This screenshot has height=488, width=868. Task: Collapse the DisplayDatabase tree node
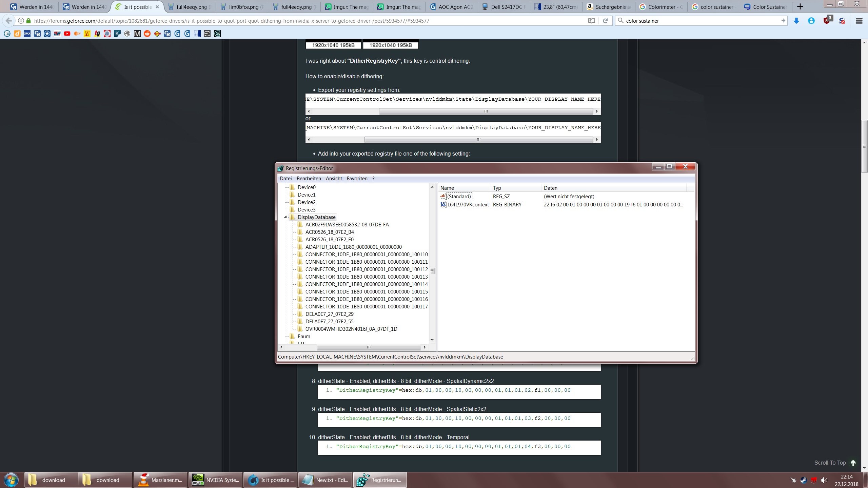[x=285, y=217]
